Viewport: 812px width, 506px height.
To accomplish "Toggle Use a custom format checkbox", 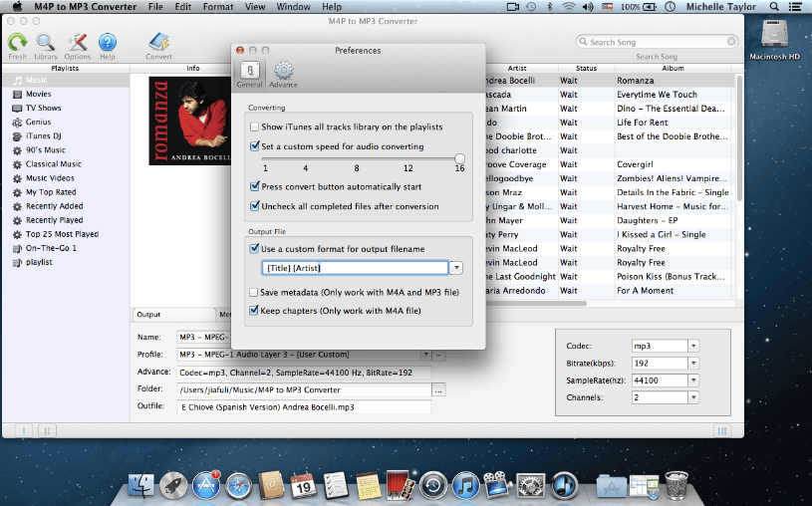I will pos(254,249).
